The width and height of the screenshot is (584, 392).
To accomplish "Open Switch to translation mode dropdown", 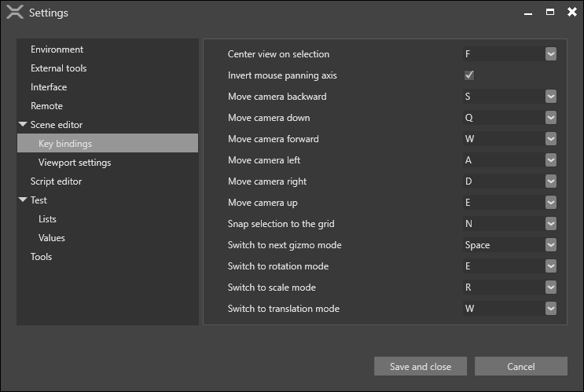I will point(550,309).
